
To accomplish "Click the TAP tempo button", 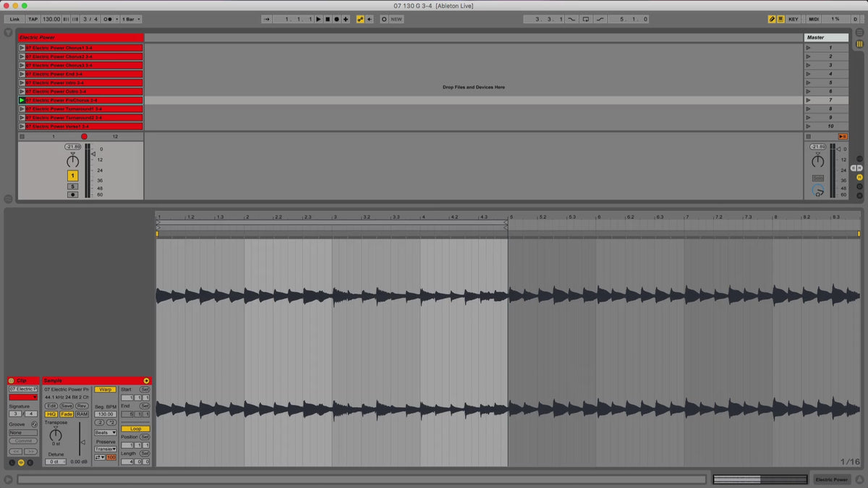I will (33, 20).
